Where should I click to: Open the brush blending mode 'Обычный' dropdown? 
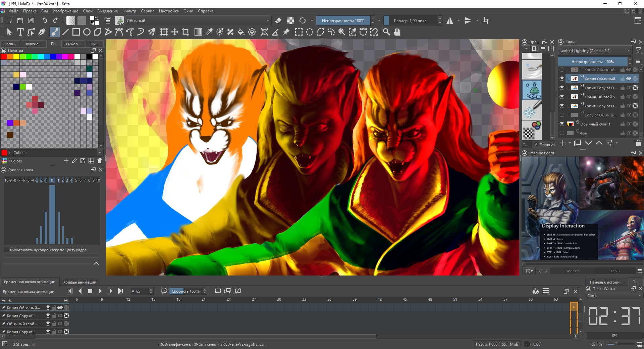197,21
